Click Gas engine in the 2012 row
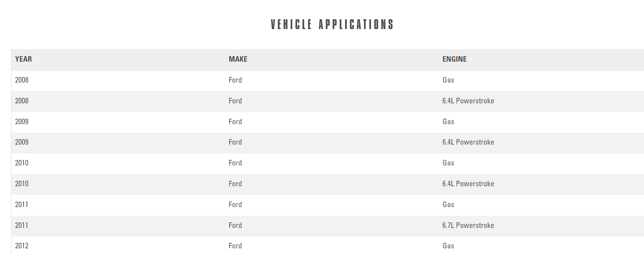 [x=448, y=246]
